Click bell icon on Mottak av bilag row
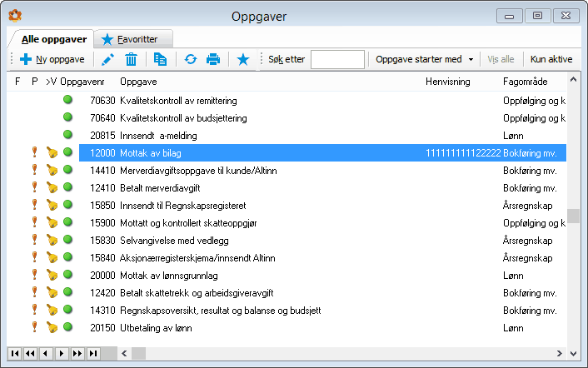Viewport: 588px width, 368px height. pyautogui.click(x=52, y=152)
